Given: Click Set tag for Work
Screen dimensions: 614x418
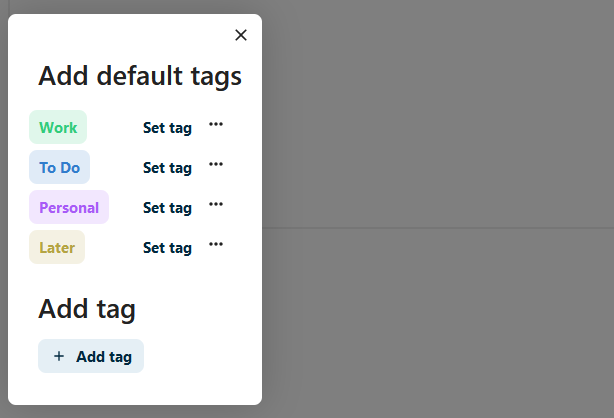Looking at the screenshot, I should pos(167,127).
